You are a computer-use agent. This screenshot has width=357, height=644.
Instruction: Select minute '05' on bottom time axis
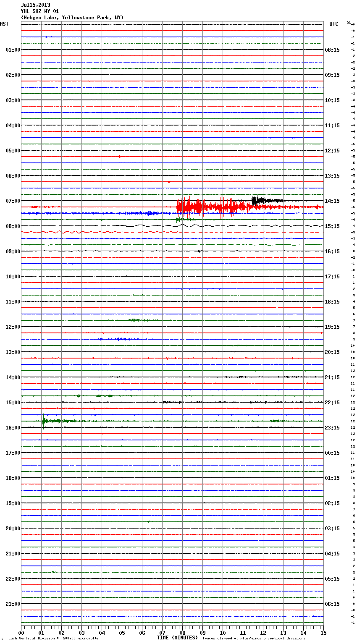click(x=122, y=633)
